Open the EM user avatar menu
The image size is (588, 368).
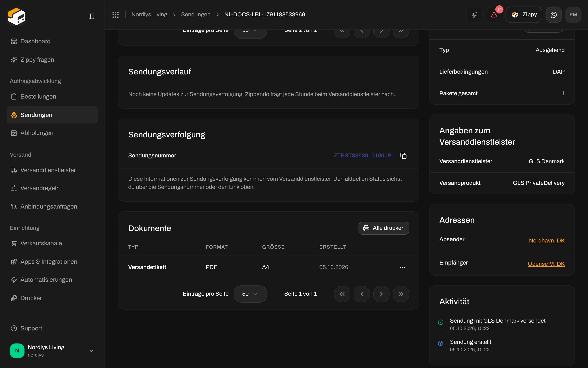click(573, 15)
